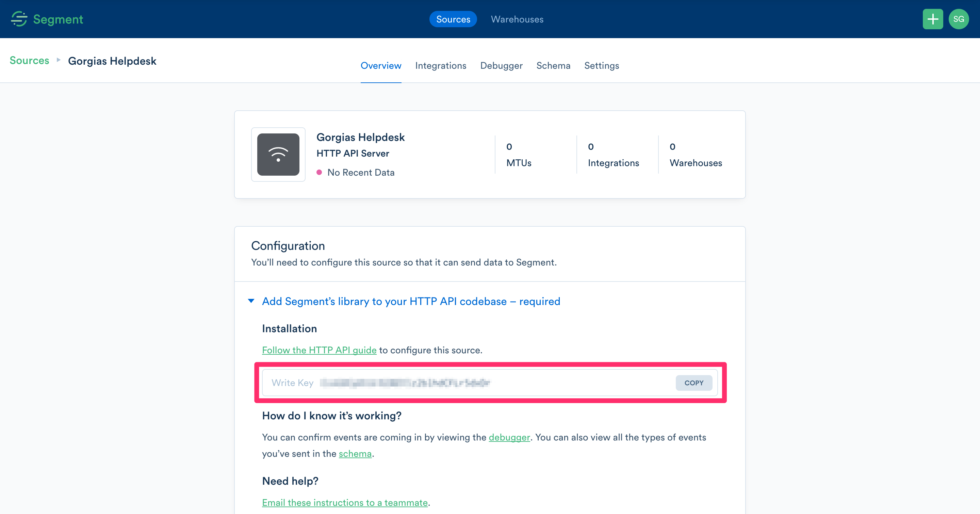
Task: Click the breadcrumb arrow after Sources
Action: tap(59, 60)
